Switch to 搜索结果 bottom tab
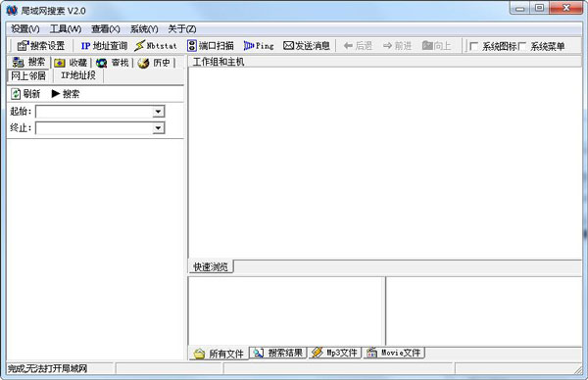588x380 pixels. 278,353
